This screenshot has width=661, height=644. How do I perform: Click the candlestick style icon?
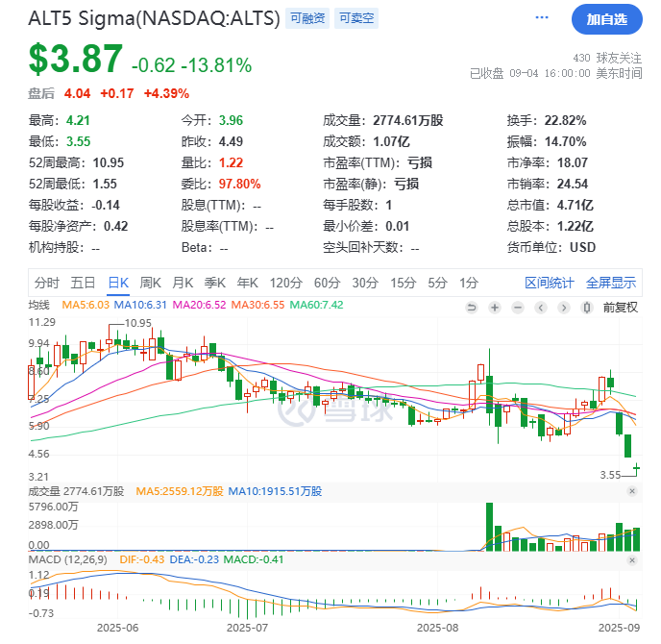pos(587,308)
